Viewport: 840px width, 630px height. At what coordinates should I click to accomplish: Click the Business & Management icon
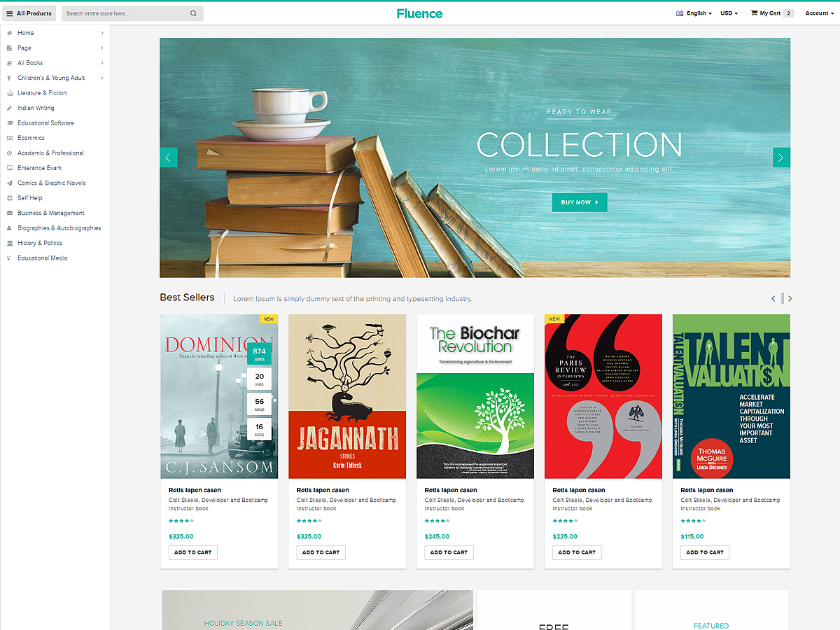click(x=10, y=213)
